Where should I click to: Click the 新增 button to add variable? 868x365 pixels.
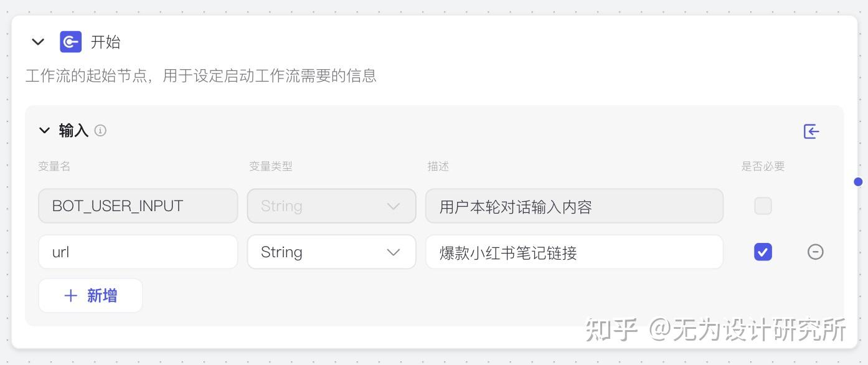[90, 295]
